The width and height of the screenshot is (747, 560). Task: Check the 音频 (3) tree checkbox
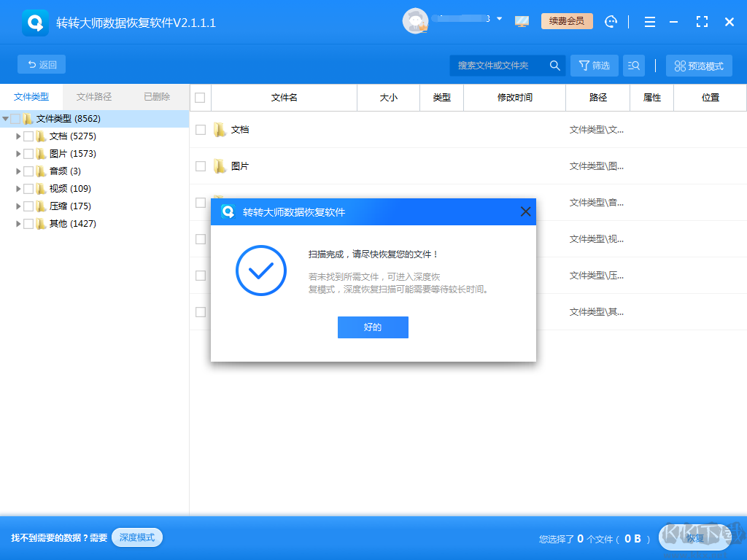[x=28, y=171]
